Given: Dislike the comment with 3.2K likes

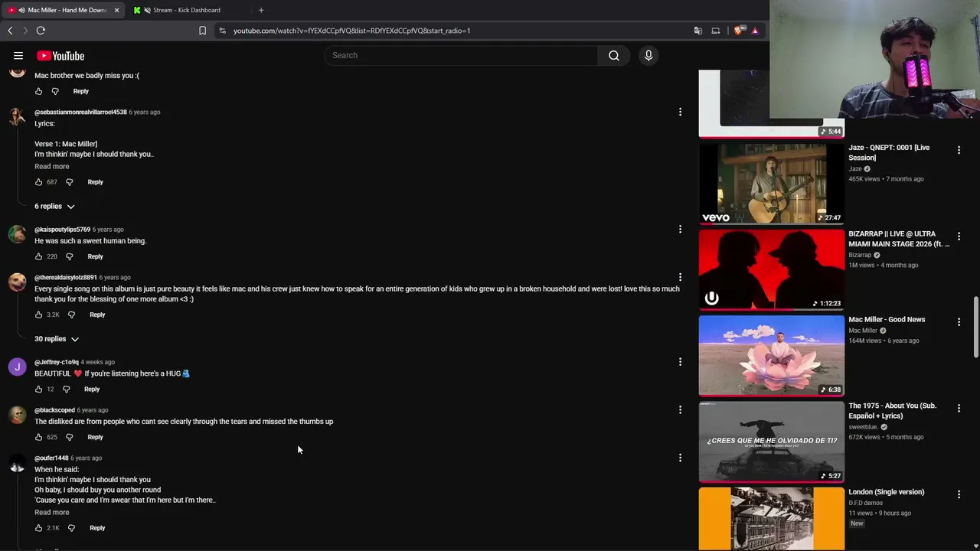Looking at the screenshot, I should (x=71, y=315).
